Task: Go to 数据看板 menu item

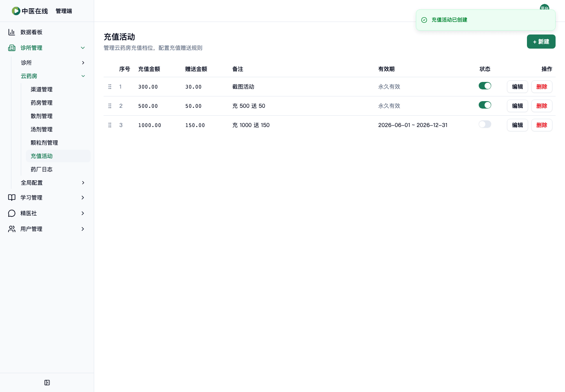Action: click(47, 32)
